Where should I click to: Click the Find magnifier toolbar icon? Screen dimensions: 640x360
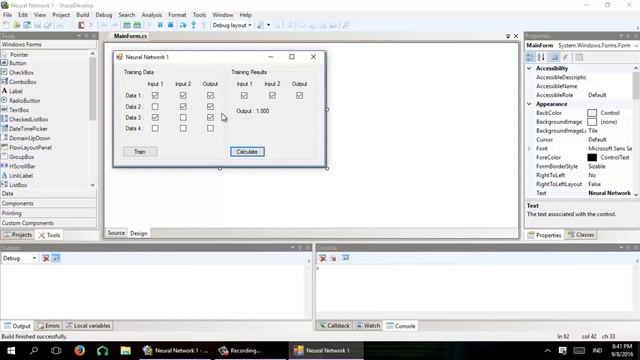[346, 25]
